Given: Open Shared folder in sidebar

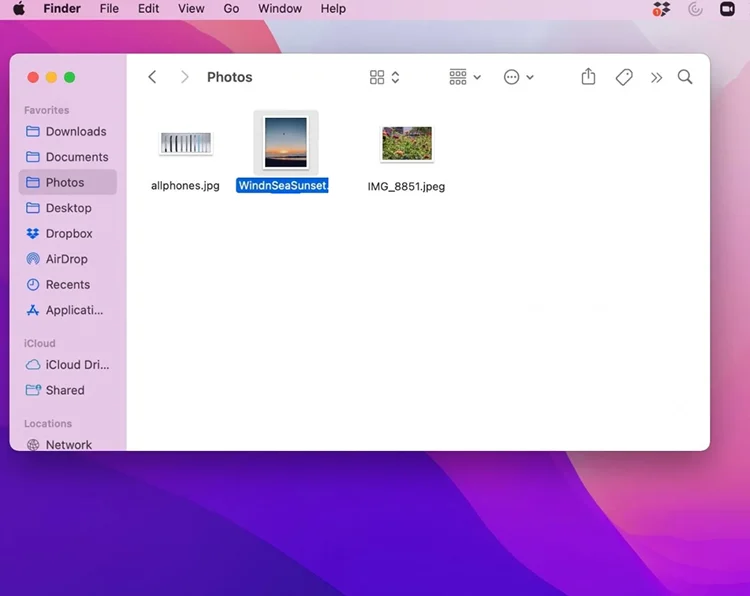Looking at the screenshot, I should pyautogui.click(x=67, y=390).
